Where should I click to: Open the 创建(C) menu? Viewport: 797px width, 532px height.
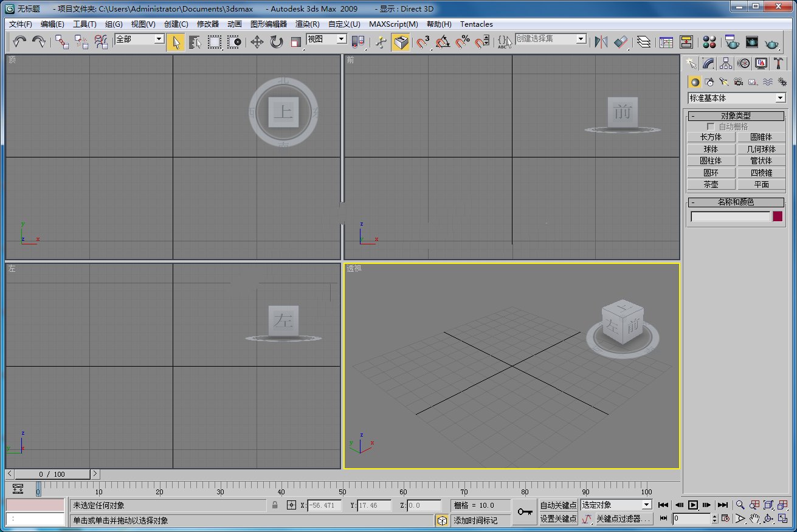click(x=176, y=24)
